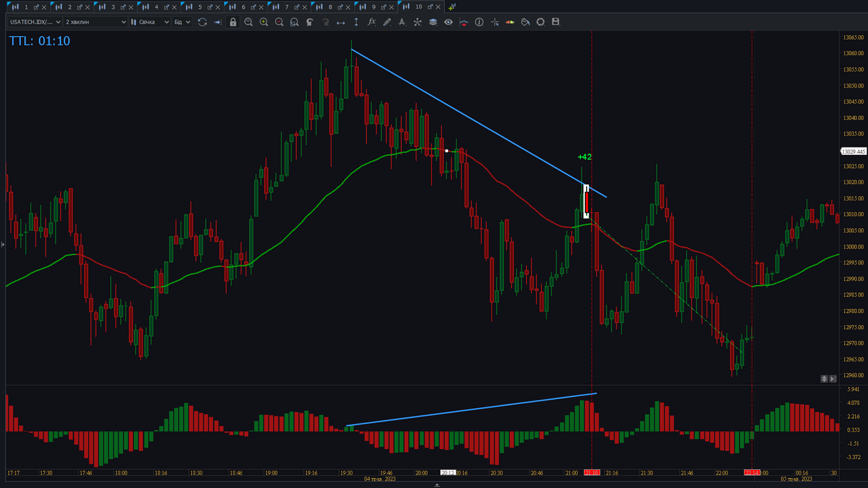The width and height of the screenshot is (868, 488).
Task: Open the Свічка chart type dropdown
Action: pyautogui.click(x=150, y=22)
